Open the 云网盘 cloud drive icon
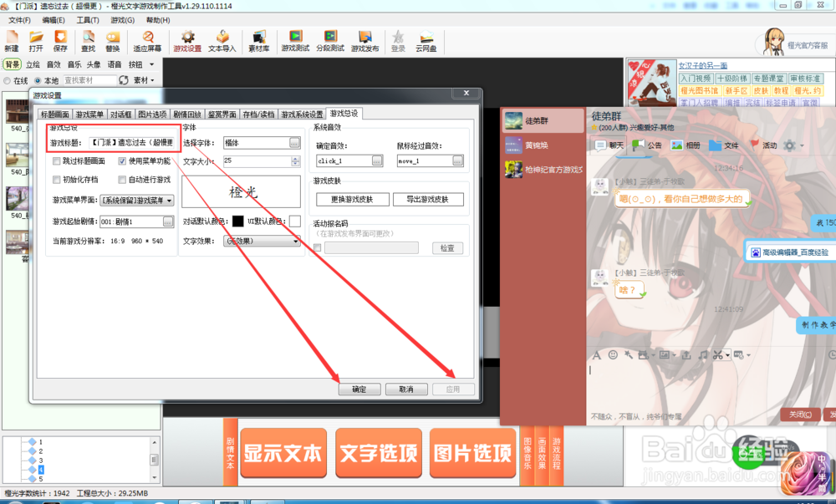 click(x=426, y=40)
